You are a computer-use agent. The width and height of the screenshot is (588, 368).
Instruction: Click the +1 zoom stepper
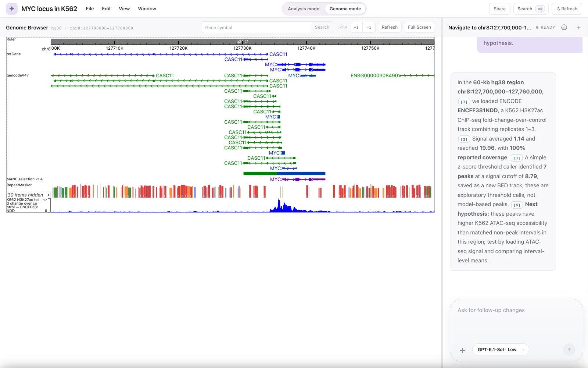coord(356,27)
